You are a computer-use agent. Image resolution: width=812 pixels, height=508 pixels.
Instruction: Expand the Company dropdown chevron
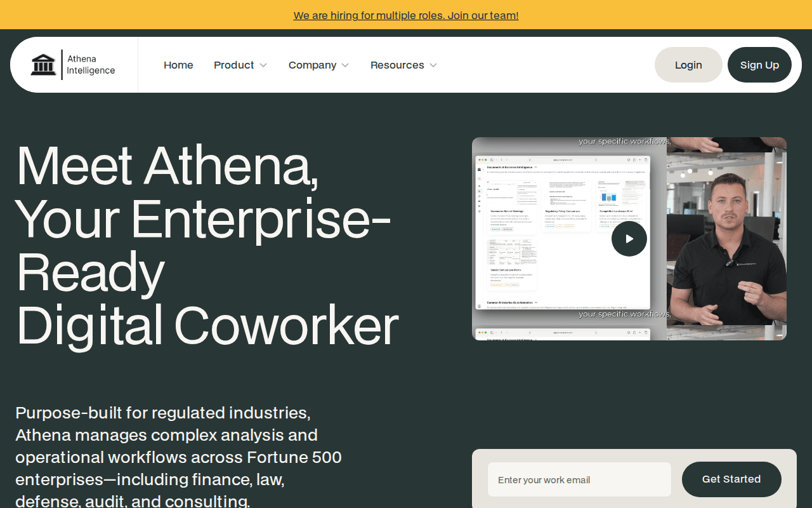[345, 65]
